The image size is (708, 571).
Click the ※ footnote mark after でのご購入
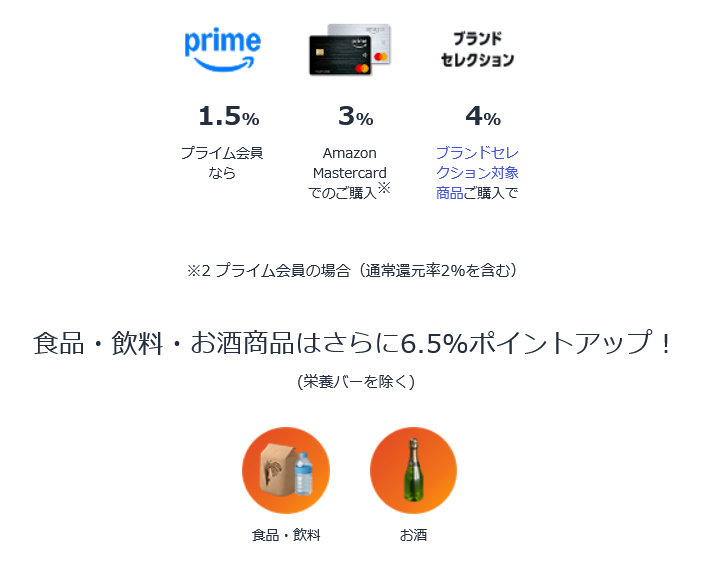click(x=383, y=188)
